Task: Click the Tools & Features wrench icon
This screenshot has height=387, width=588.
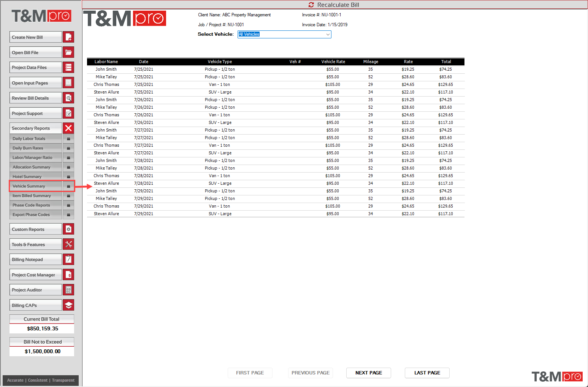Action: coord(68,244)
